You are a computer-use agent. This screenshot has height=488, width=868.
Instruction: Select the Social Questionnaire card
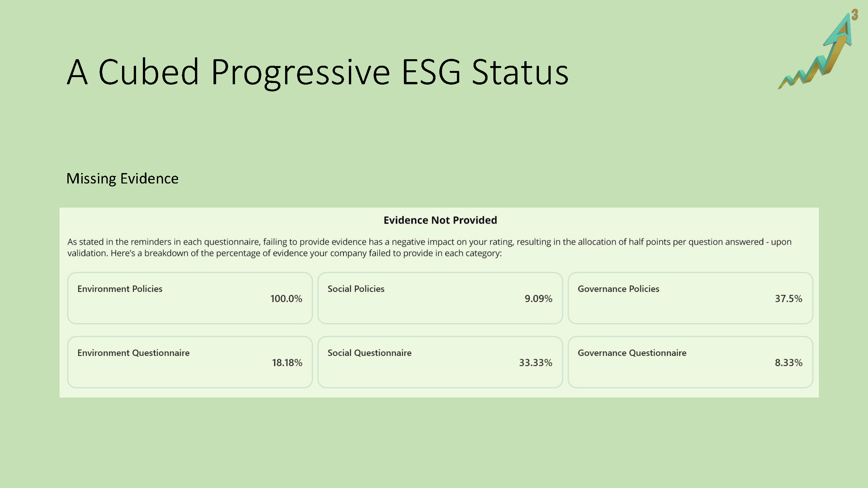(x=440, y=362)
